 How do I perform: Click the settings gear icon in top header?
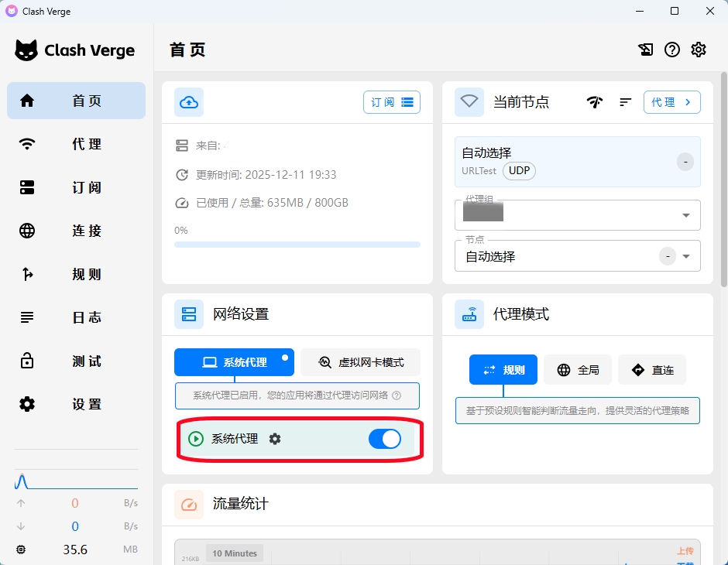(x=699, y=50)
